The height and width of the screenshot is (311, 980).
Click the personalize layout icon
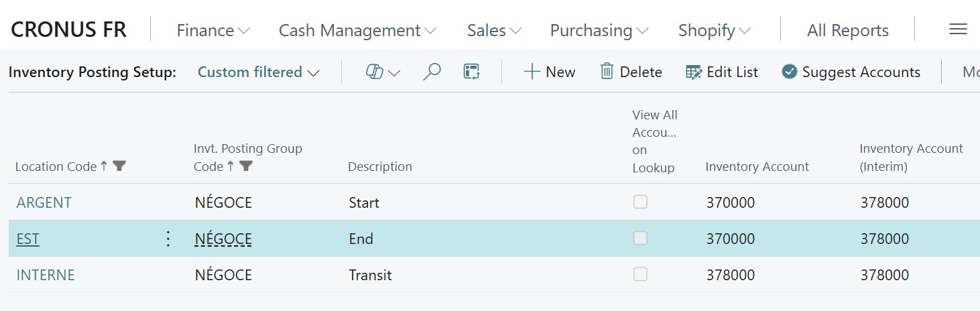click(471, 72)
